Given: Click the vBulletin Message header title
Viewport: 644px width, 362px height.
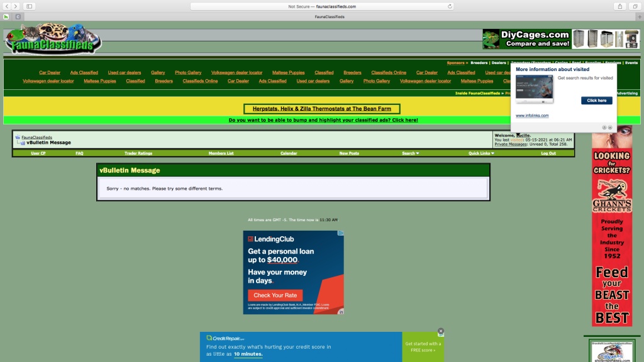Looking at the screenshot, I should [130, 170].
